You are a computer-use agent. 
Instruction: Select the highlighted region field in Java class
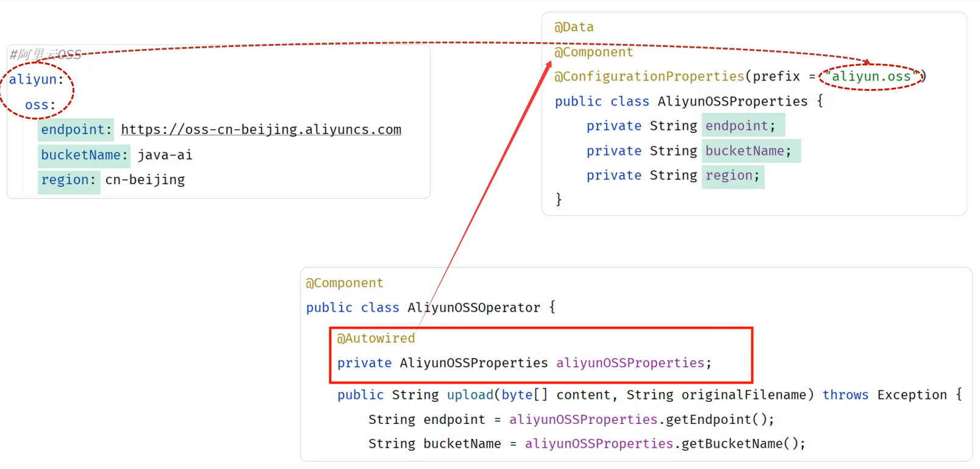point(732,176)
